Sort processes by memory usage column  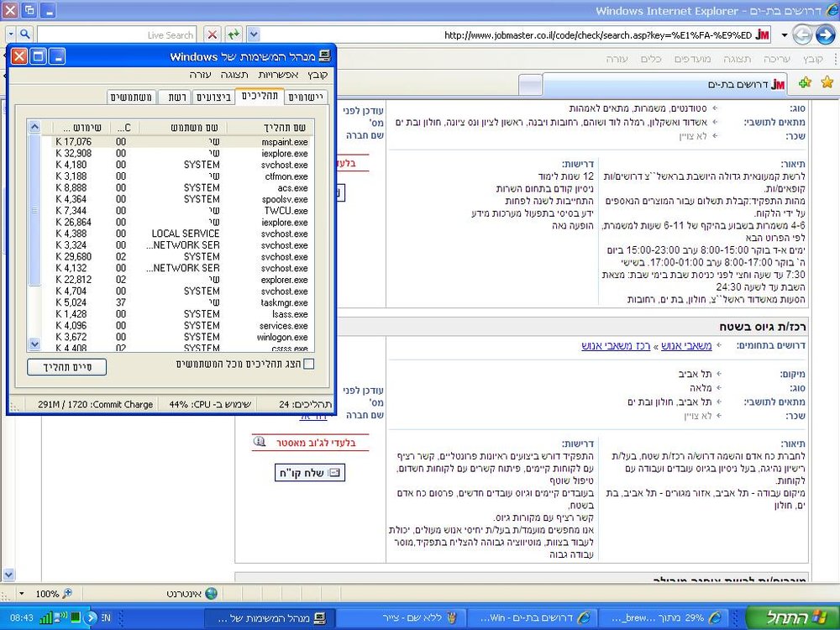click(x=81, y=128)
